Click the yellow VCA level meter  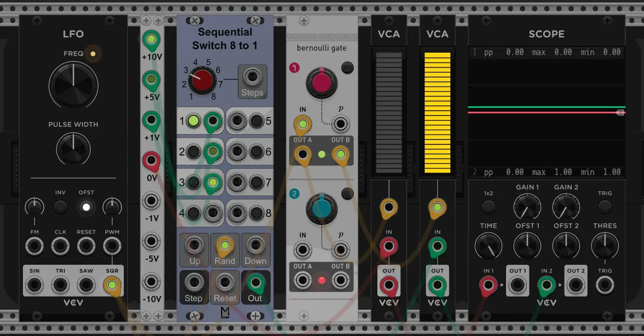point(437,113)
